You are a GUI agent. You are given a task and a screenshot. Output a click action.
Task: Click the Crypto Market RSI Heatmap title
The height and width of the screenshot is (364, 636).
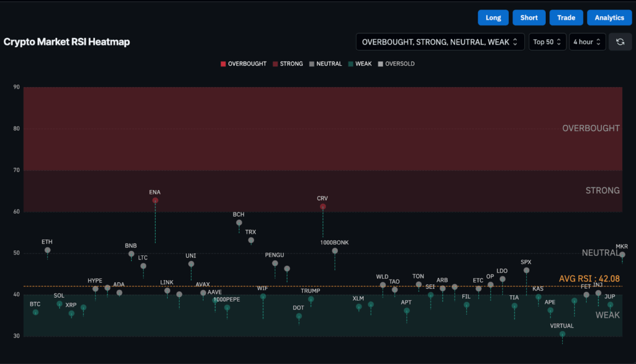pos(67,42)
